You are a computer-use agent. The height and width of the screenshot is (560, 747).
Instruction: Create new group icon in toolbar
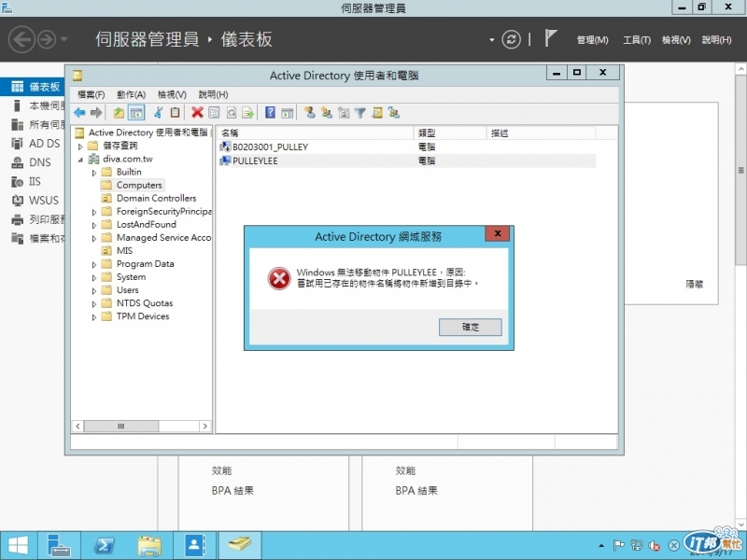pos(326,113)
